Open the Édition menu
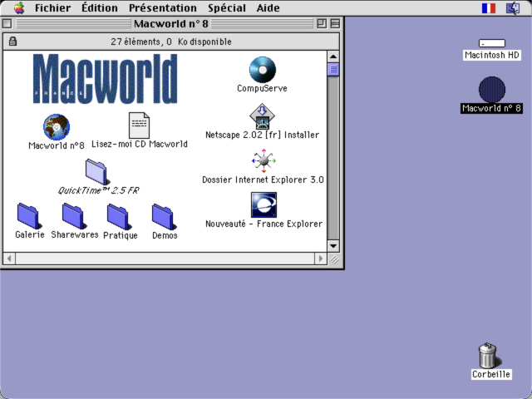The image size is (532, 399). [100, 7]
